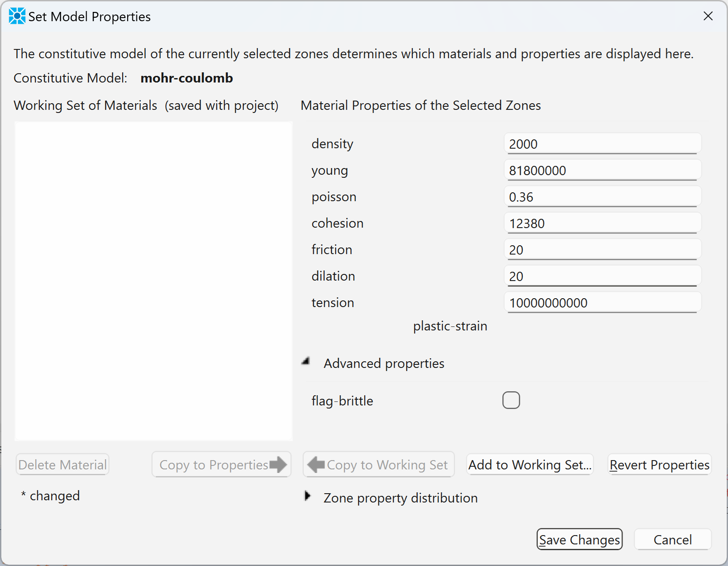Click Revert Properties button
Image resolution: width=728 pixels, height=566 pixels.
pyautogui.click(x=659, y=465)
